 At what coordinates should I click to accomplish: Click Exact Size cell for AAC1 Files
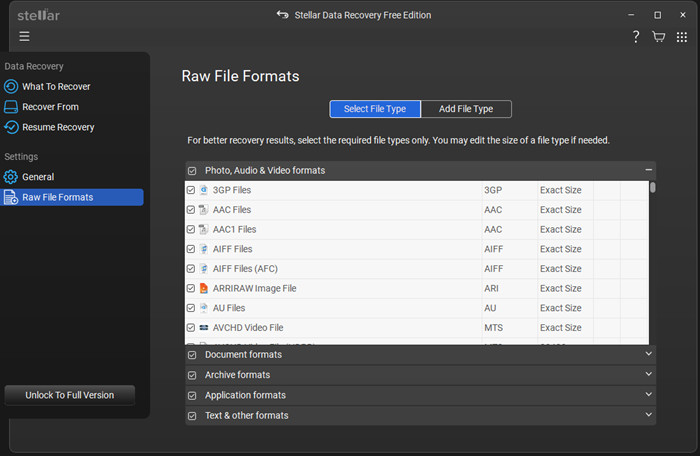(x=565, y=229)
